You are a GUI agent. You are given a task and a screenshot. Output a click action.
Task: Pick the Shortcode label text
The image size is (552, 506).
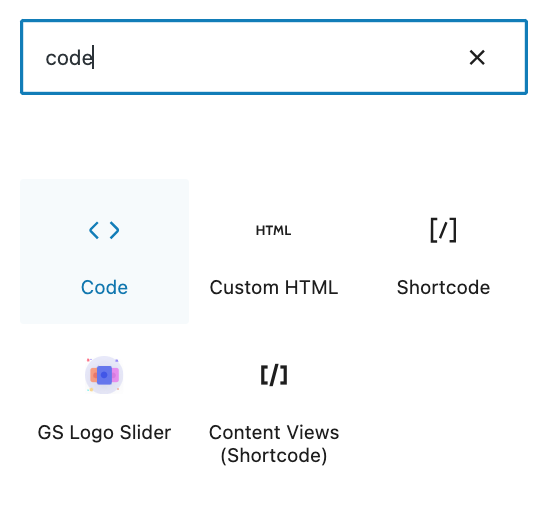tap(443, 287)
